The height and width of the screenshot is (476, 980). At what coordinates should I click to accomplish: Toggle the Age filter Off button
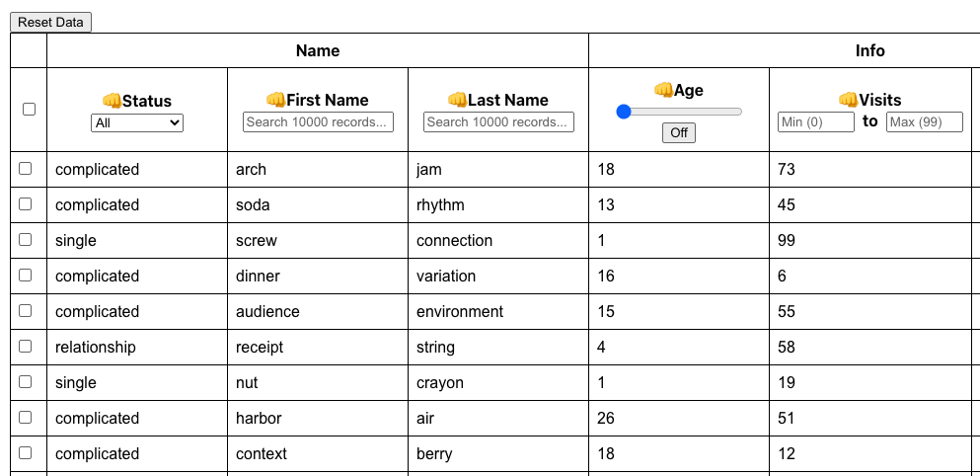pyautogui.click(x=679, y=132)
